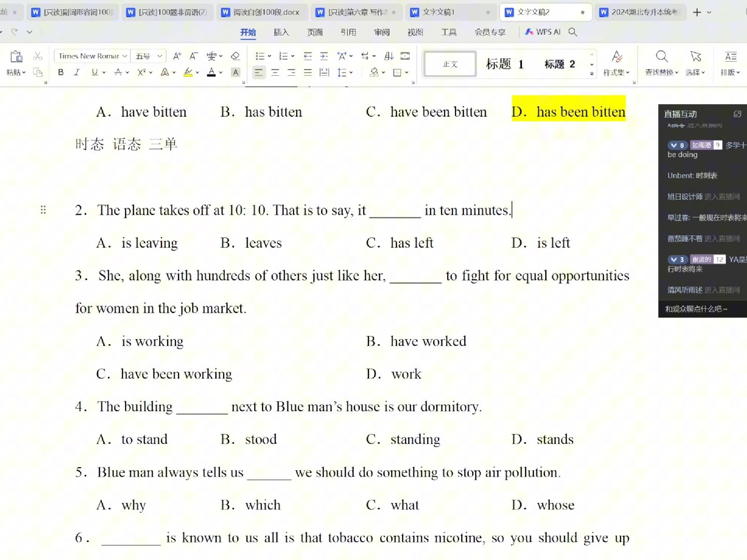Toggle Bold formatting

tap(61, 73)
